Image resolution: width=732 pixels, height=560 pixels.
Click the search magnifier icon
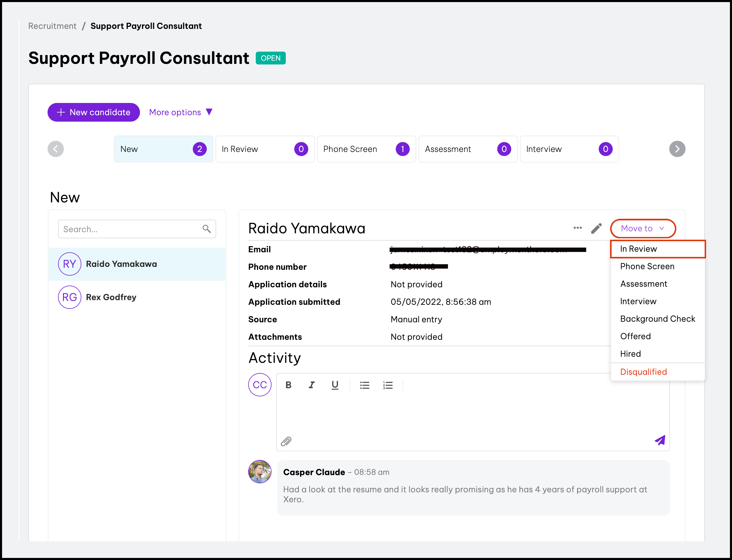pyautogui.click(x=207, y=229)
